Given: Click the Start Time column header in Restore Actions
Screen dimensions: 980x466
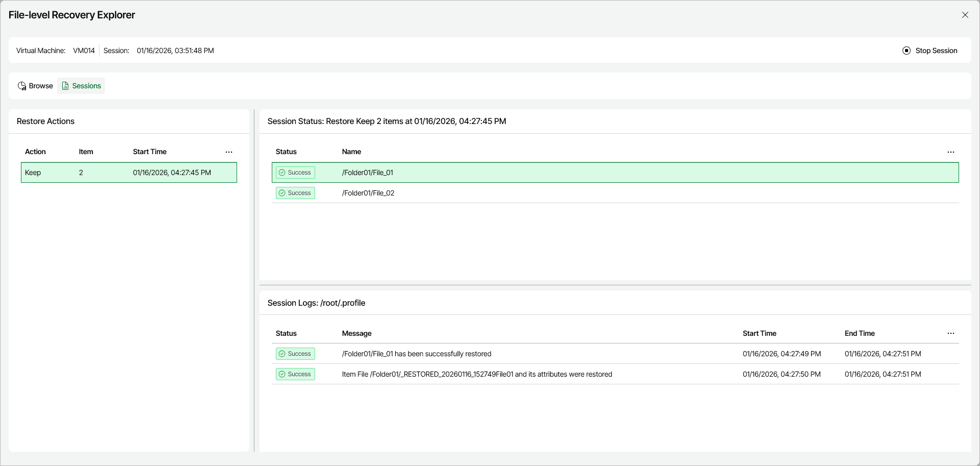Looking at the screenshot, I should pyautogui.click(x=149, y=152).
